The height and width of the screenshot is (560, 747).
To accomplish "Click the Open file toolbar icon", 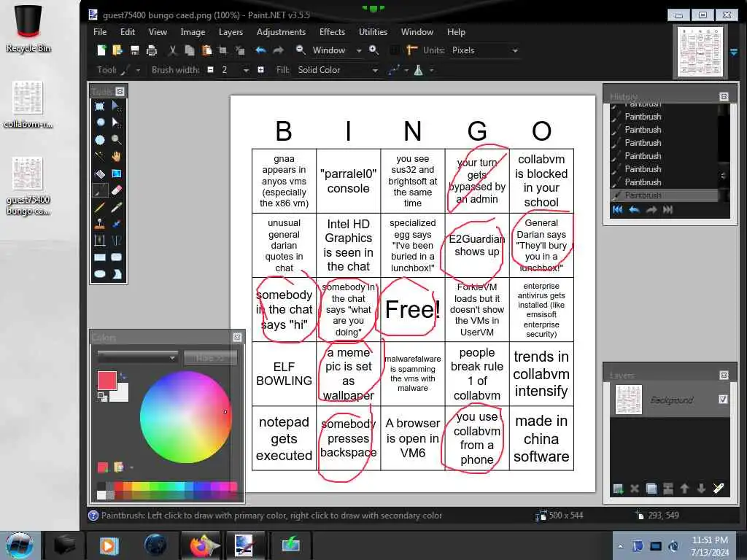I will coord(117,50).
